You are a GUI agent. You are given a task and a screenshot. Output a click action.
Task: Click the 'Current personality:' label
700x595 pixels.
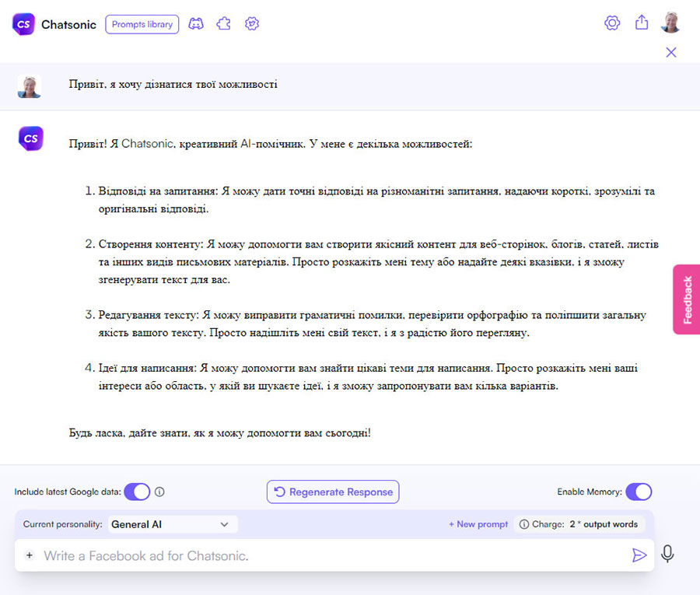(62, 524)
